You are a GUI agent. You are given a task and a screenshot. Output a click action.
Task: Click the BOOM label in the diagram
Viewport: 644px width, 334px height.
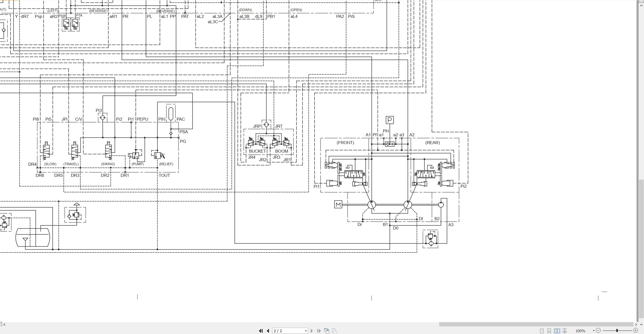point(282,151)
